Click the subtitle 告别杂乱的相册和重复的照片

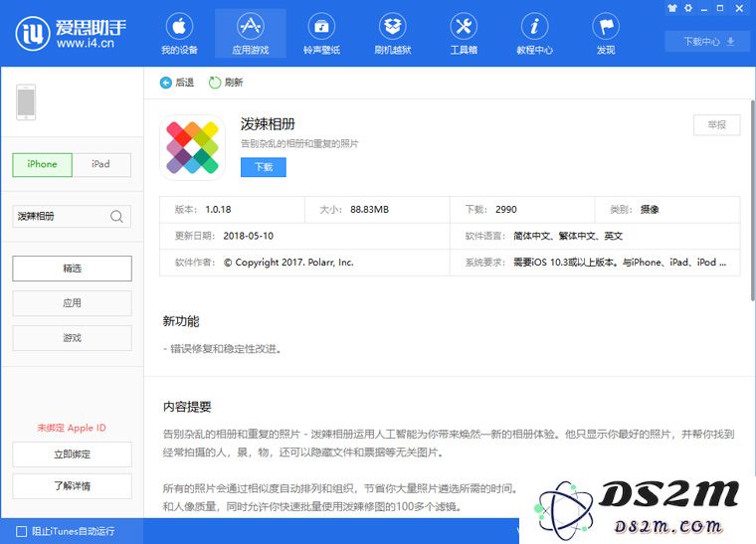pyautogui.click(x=299, y=143)
